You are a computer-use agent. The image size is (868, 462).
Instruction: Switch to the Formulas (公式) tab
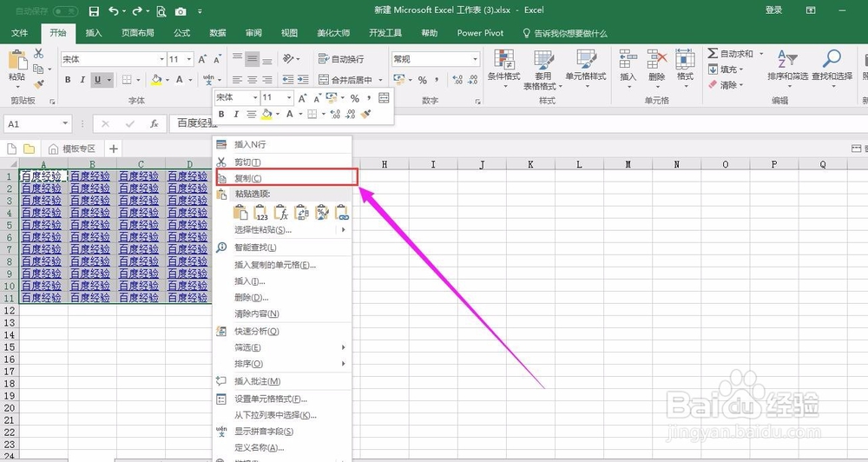pos(181,33)
